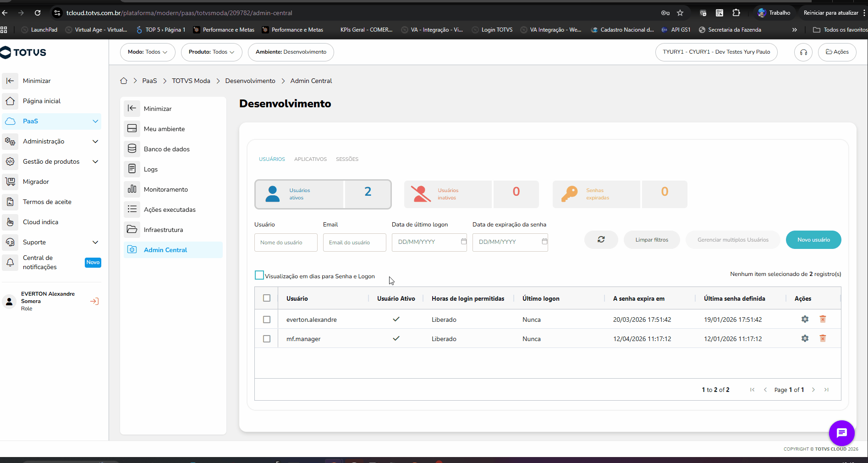Open the PaaS breadcrumb link

pos(149,81)
